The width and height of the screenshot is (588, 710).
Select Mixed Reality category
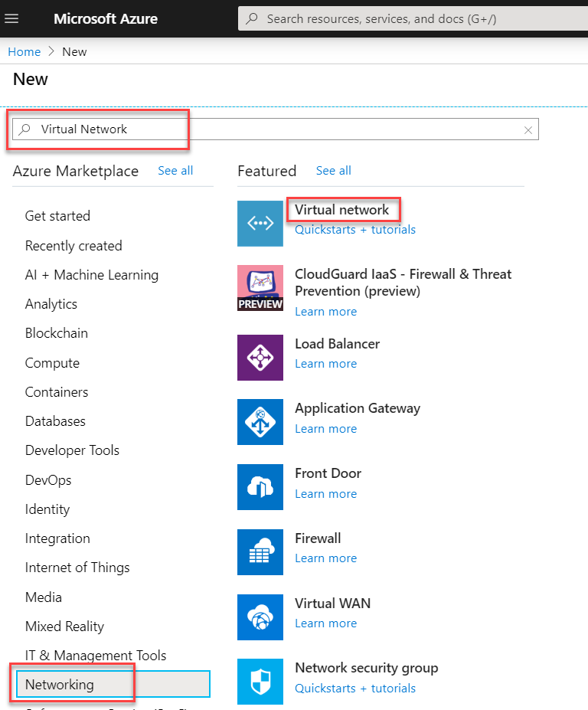(x=64, y=627)
